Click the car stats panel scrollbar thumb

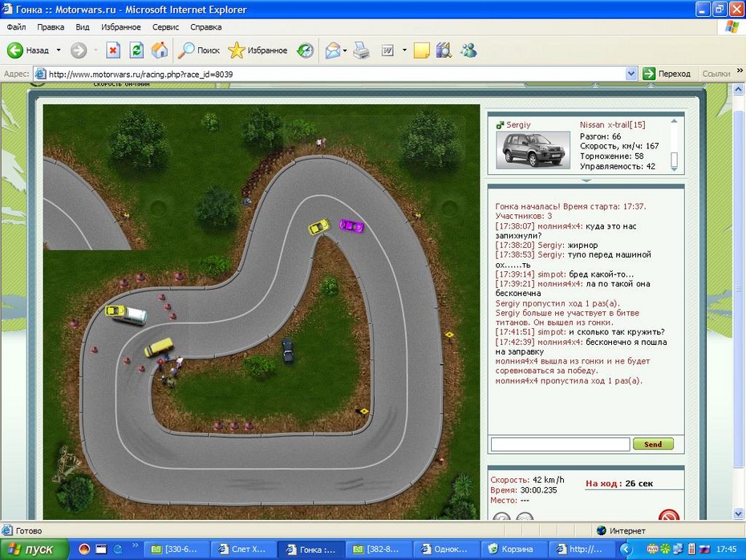674,160
